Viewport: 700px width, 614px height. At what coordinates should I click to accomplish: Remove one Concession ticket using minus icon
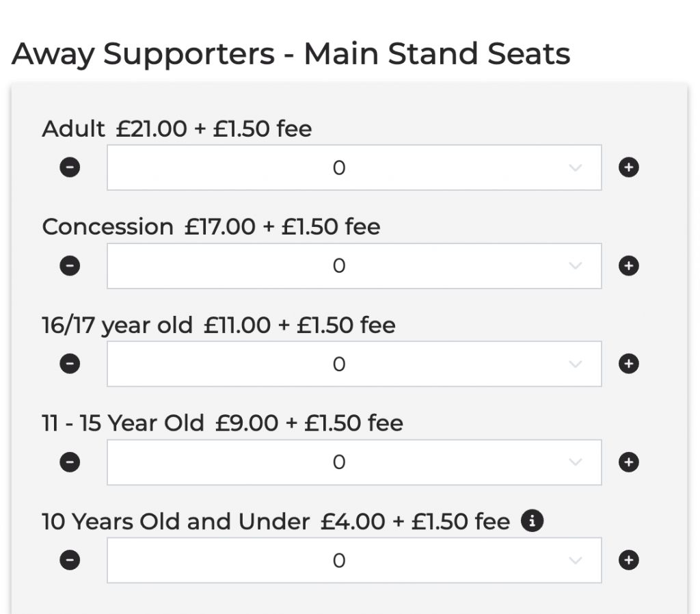(70, 266)
